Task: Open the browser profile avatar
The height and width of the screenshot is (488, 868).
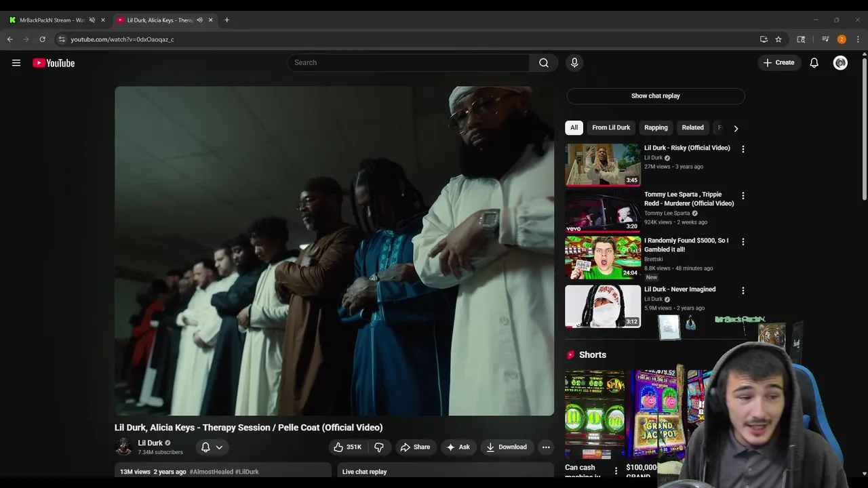Action: 842,39
